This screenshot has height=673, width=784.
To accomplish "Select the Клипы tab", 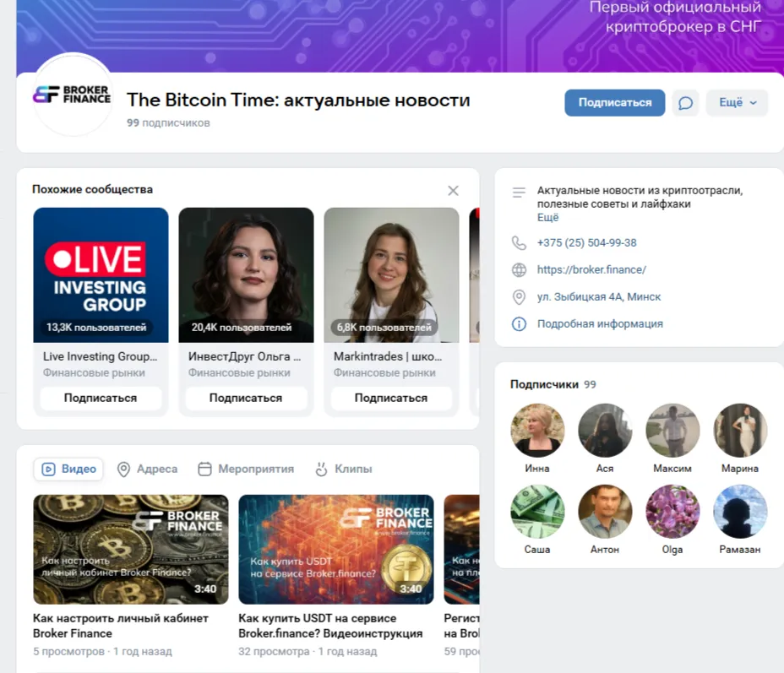I will point(344,469).
